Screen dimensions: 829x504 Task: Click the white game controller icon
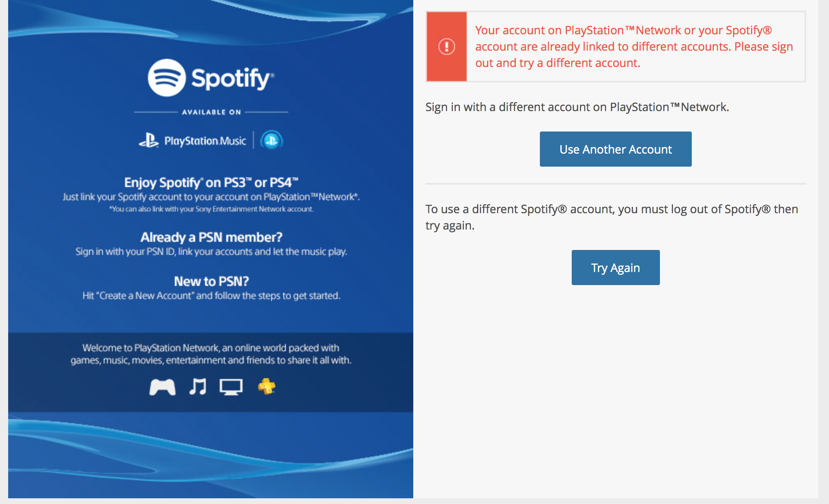pyautogui.click(x=163, y=387)
